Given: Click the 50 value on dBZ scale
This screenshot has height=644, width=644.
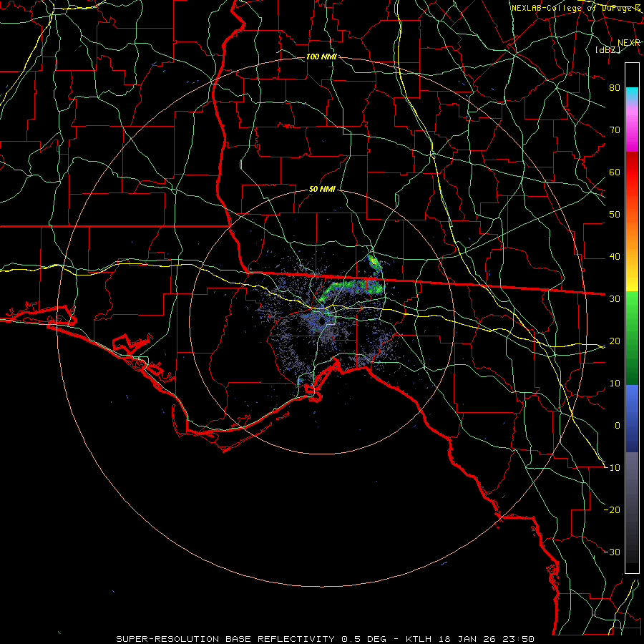Looking at the screenshot, I should click(615, 215).
